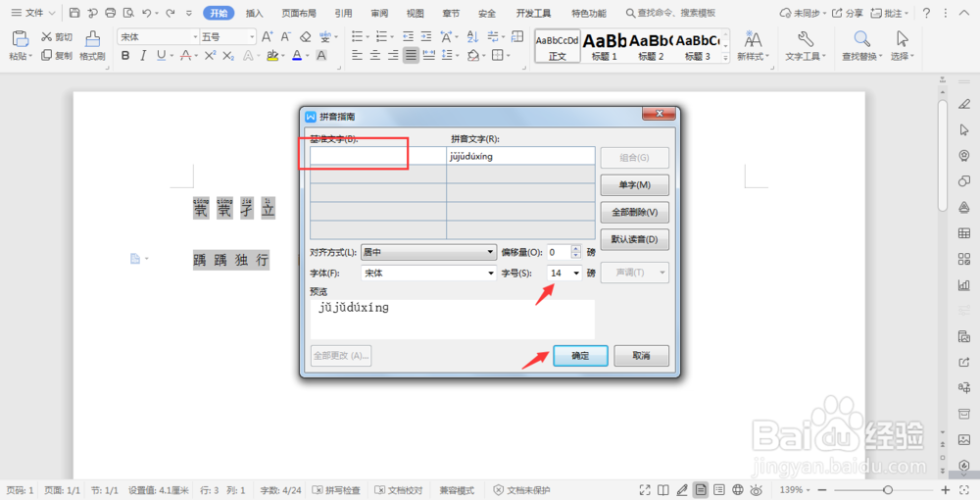Click the 偏移量 offset spinner

tap(576, 253)
